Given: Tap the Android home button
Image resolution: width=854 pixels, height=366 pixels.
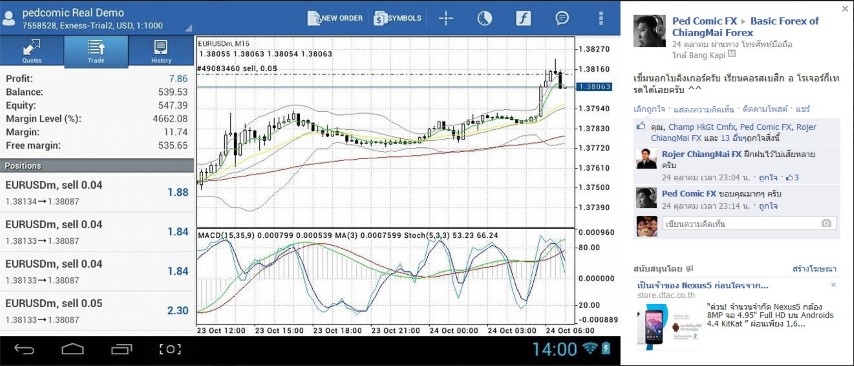Looking at the screenshot, I should point(73,349).
